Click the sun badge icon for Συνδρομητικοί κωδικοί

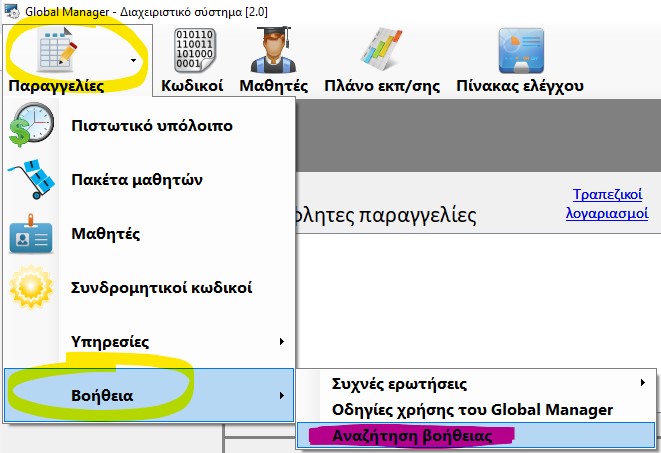point(31,287)
